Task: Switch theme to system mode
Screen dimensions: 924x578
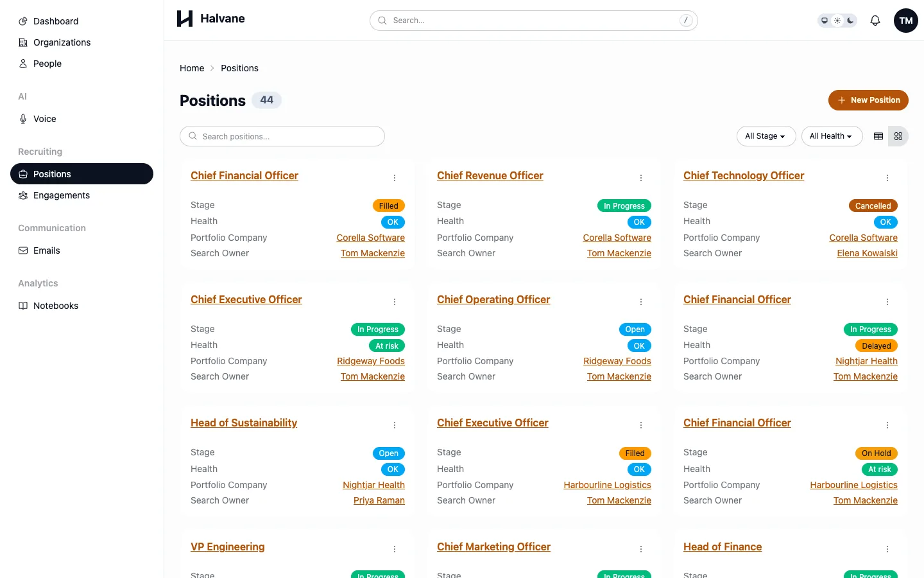Action: pos(825,21)
